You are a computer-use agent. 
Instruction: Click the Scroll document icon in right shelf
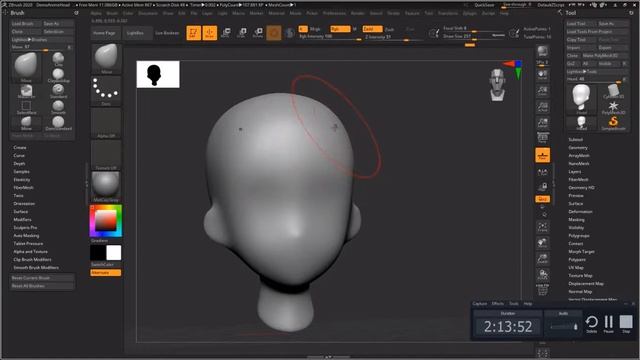click(542, 75)
